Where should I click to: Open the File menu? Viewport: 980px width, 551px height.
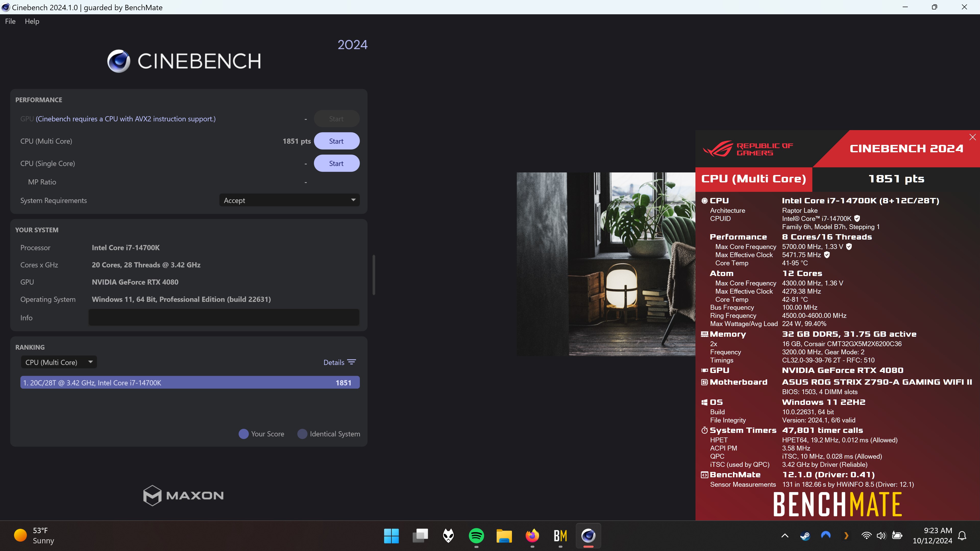pyautogui.click(x=10, y=21)
